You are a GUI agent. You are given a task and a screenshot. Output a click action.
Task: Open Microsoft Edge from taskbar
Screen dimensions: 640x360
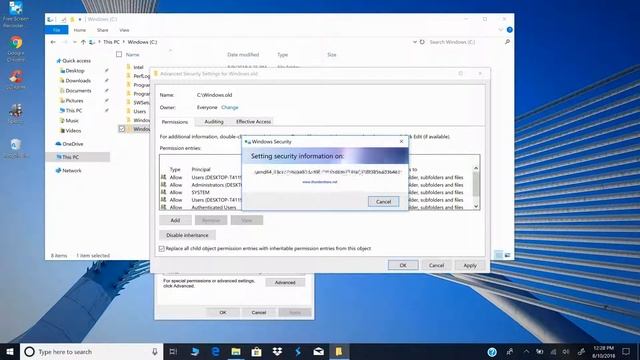pos(216,352)
